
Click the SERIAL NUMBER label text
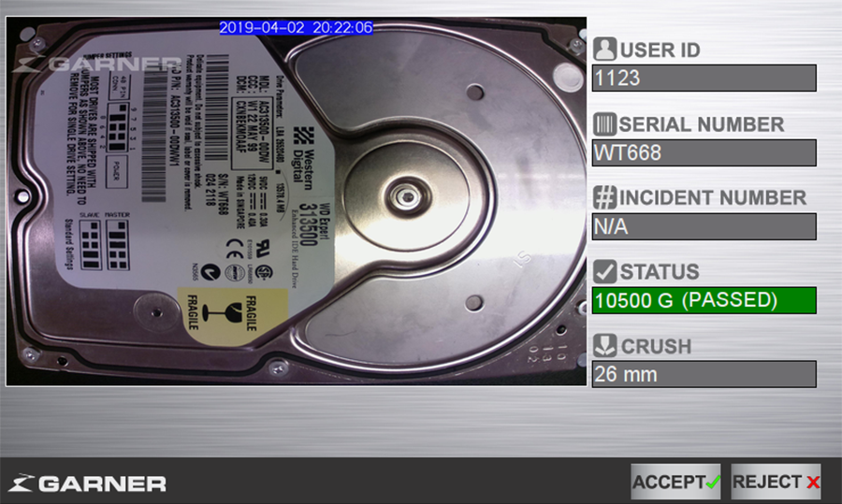coord(702,124)
